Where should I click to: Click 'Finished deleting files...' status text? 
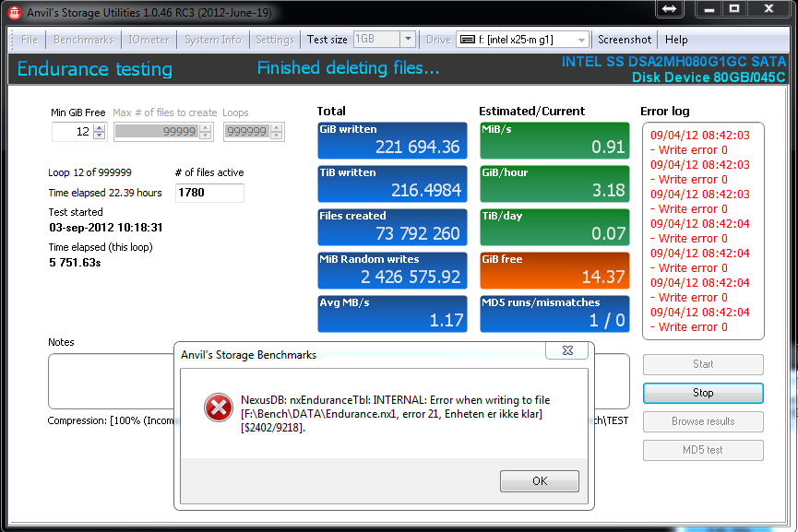[348, 67]
